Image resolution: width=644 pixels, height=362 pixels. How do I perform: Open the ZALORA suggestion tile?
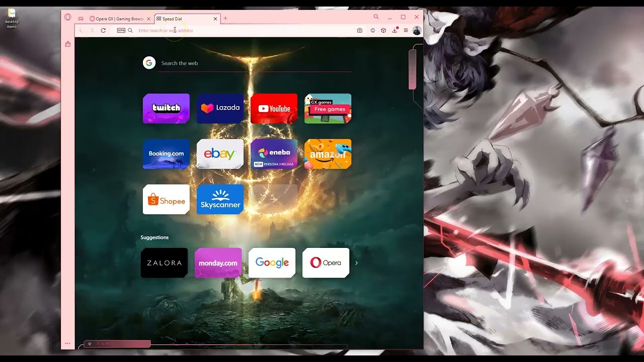tap(164, 263)
